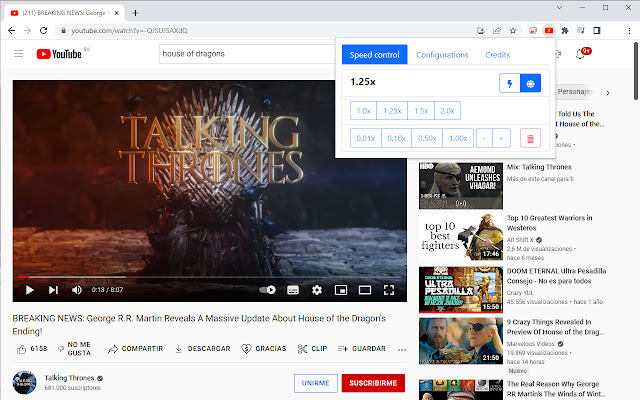Open Top 10 Greatest Warriors in Westeros video
640x400 pixels.
click(549, 223)
